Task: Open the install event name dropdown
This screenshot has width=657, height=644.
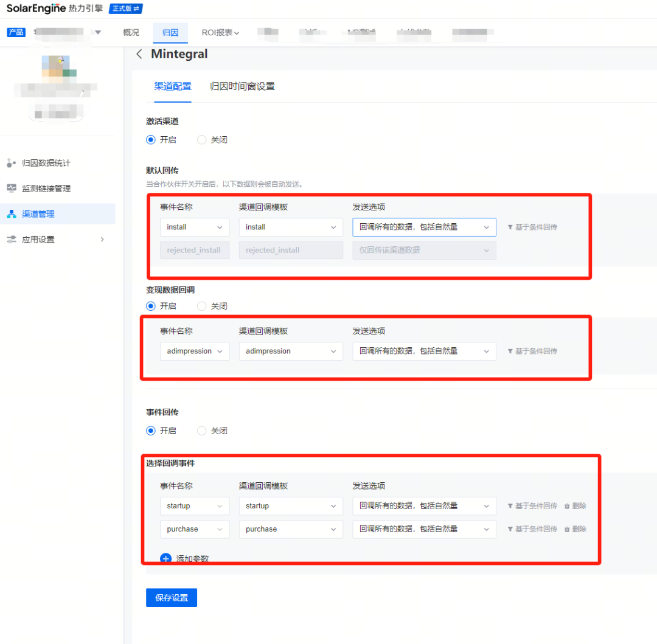Action: [x=195, y=227]
